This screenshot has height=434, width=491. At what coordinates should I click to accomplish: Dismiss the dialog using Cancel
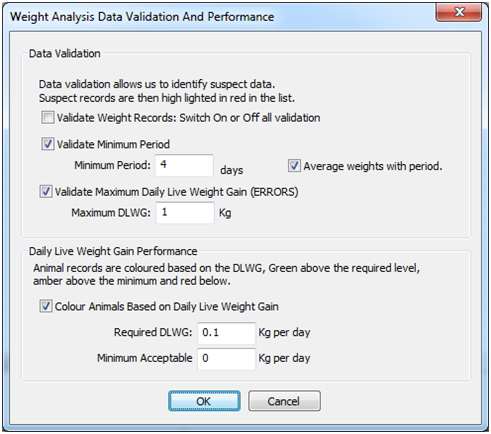(284, 401)
